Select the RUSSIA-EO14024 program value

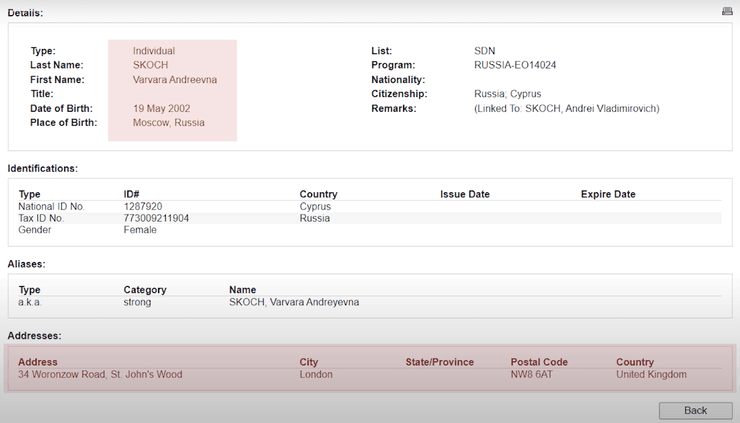[x=514, y=65]
